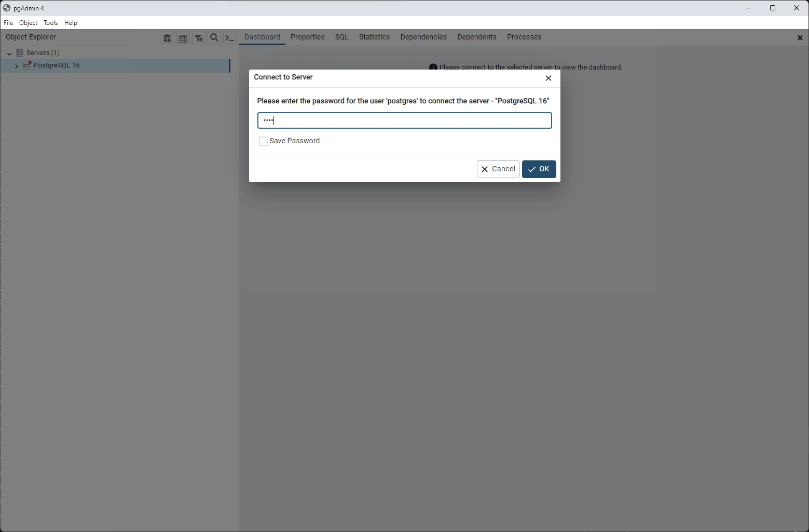Open the Object menu
809x532 pixels.
point(28,23)
